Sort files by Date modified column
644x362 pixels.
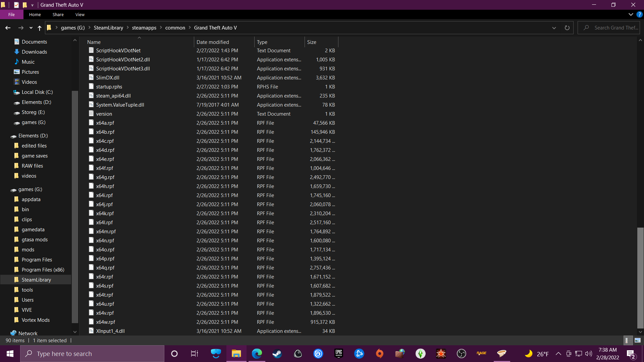point(213,42)
